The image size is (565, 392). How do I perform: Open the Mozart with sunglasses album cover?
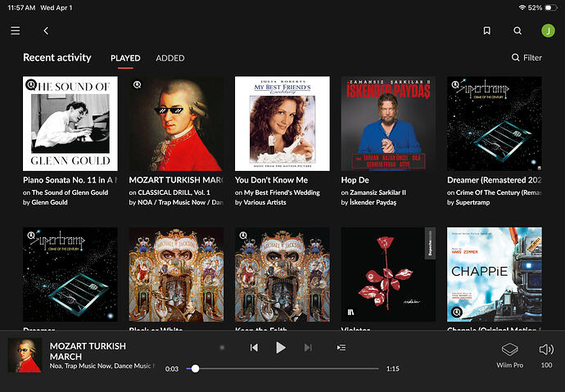[x=176, y=124]
